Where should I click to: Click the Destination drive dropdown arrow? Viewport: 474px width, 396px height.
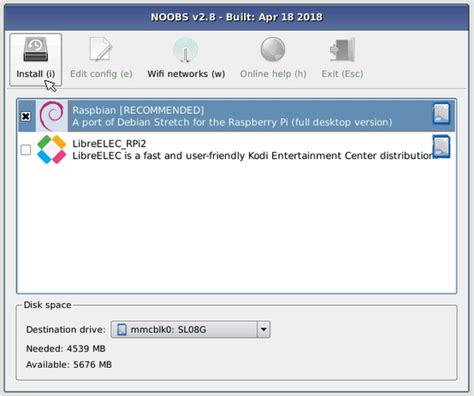263,330
